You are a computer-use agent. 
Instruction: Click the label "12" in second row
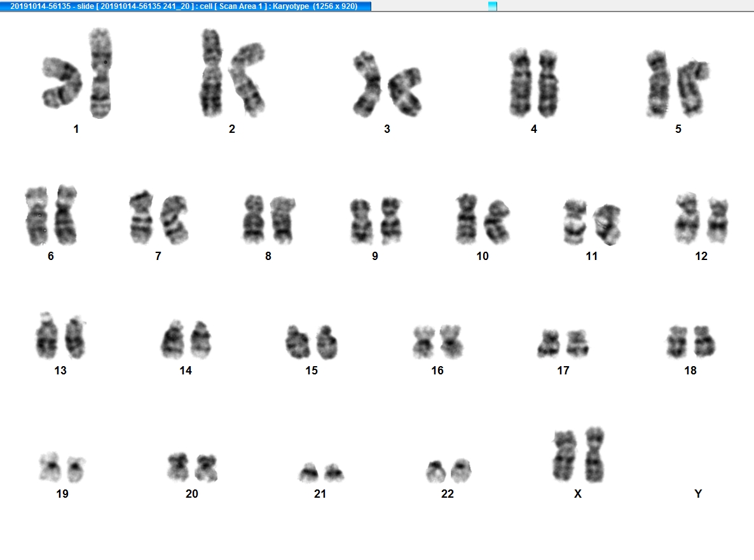[701, 256]
